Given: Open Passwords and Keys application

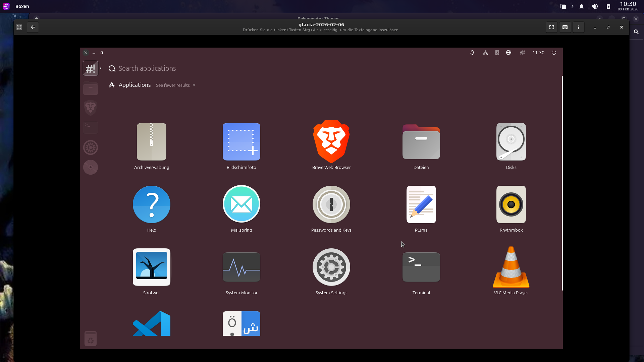Looking at the screenshot, I should click(331, 204).
